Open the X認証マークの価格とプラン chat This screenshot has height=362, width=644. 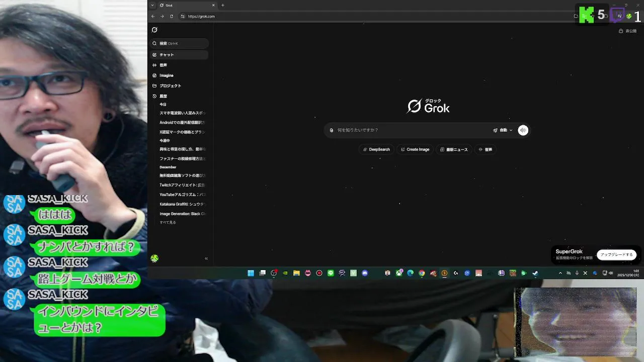(x=182, y=132)
